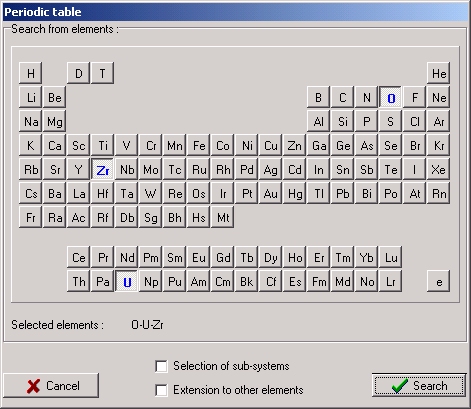This screenshot has width=471, height=409.
Task: Unselect the highlighted O element
Action: pos(391,98)
